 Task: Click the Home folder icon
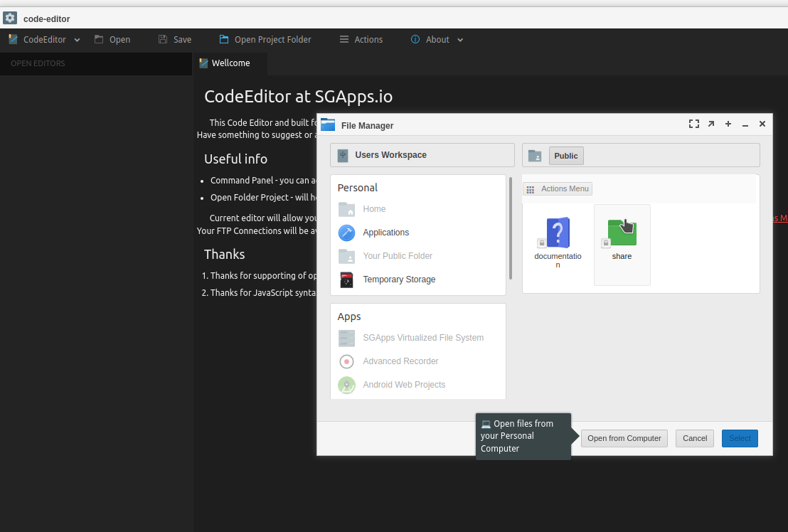[x=347, y=209]
